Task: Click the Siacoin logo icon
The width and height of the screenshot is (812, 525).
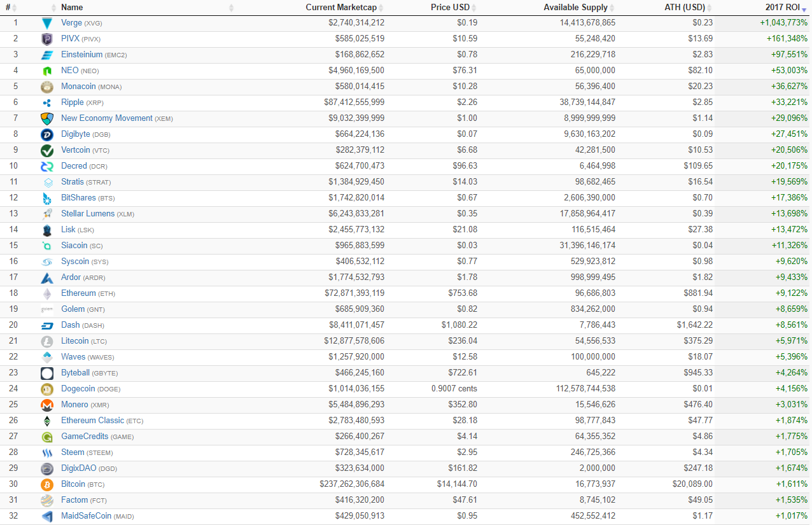Action: [47, 246]
